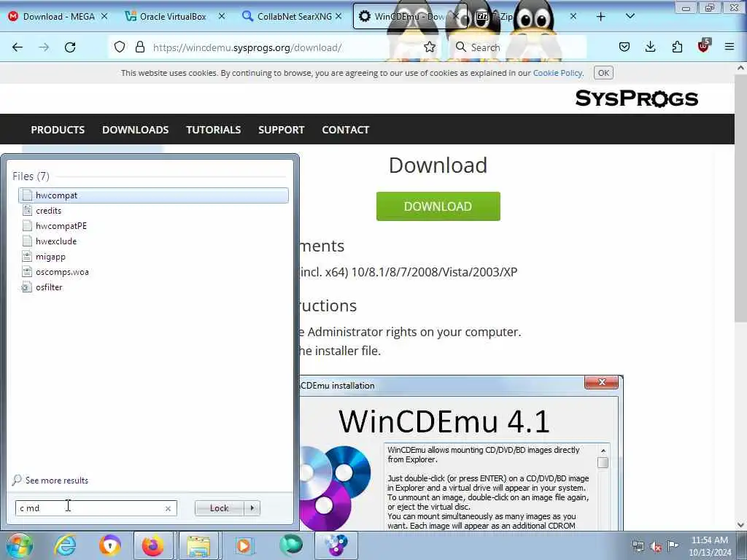
Task: Open the hwexclude file result
Action: pyautogui.click(x=153, y=241)
